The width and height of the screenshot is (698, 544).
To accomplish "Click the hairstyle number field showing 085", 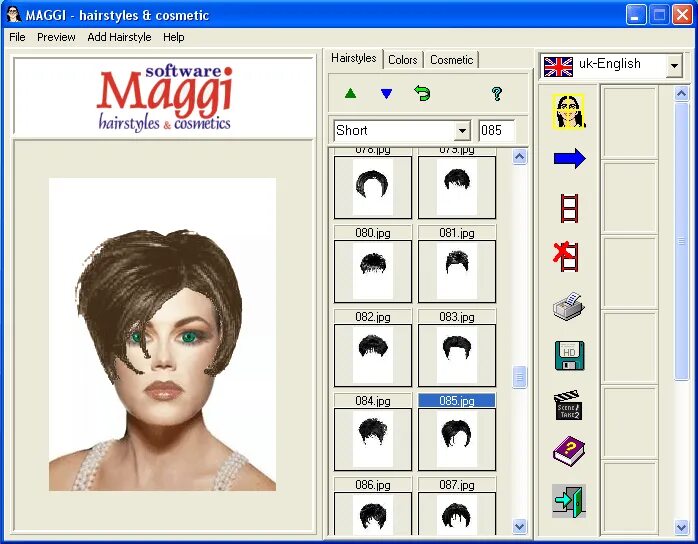I will tap(496, 130).
